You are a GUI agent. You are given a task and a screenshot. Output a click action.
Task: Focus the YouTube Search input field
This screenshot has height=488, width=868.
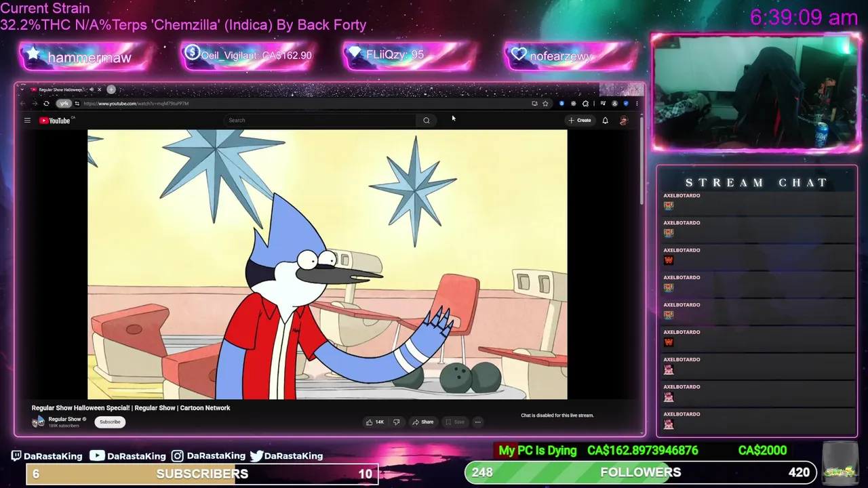point(320,121)
